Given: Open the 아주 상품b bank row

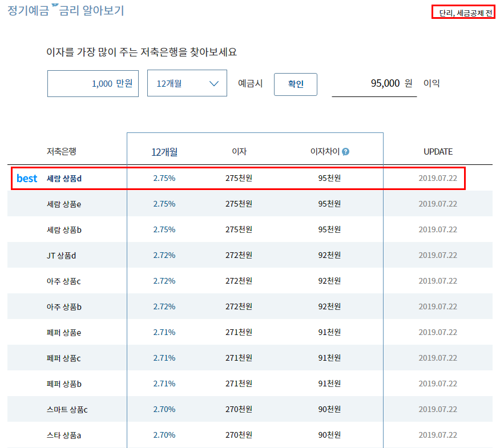Looking at the screenshot, I should coord(250,306).
